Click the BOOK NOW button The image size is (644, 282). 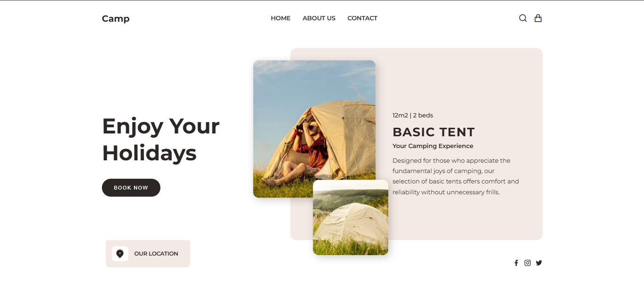coord(131,188)
